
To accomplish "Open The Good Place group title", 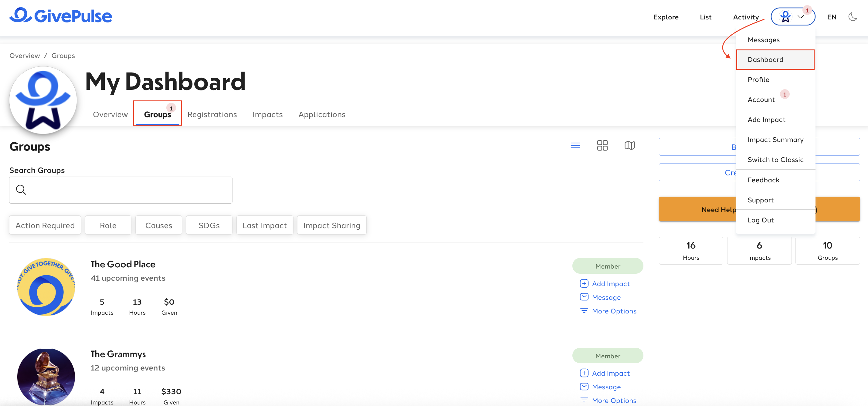I will pos(123,264).
